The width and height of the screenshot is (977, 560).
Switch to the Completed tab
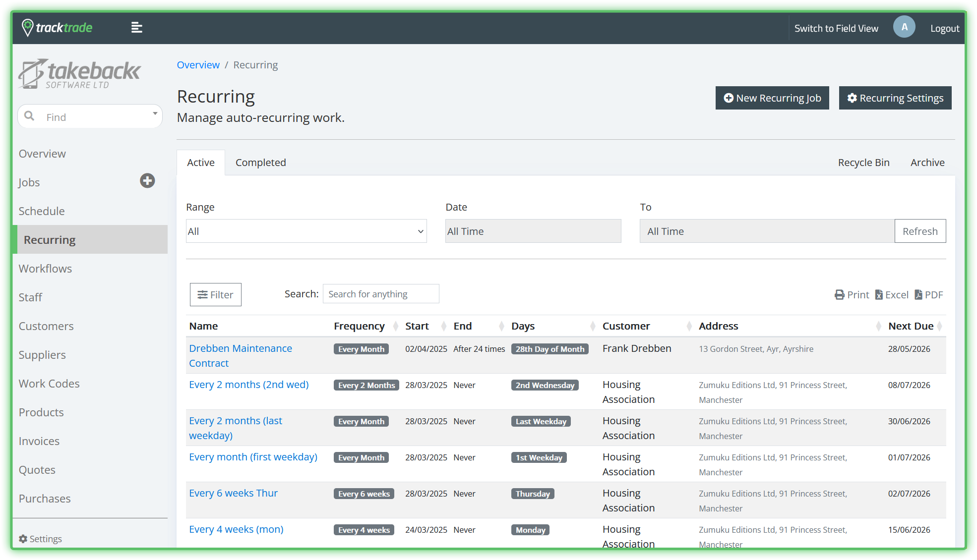(260, 163)
